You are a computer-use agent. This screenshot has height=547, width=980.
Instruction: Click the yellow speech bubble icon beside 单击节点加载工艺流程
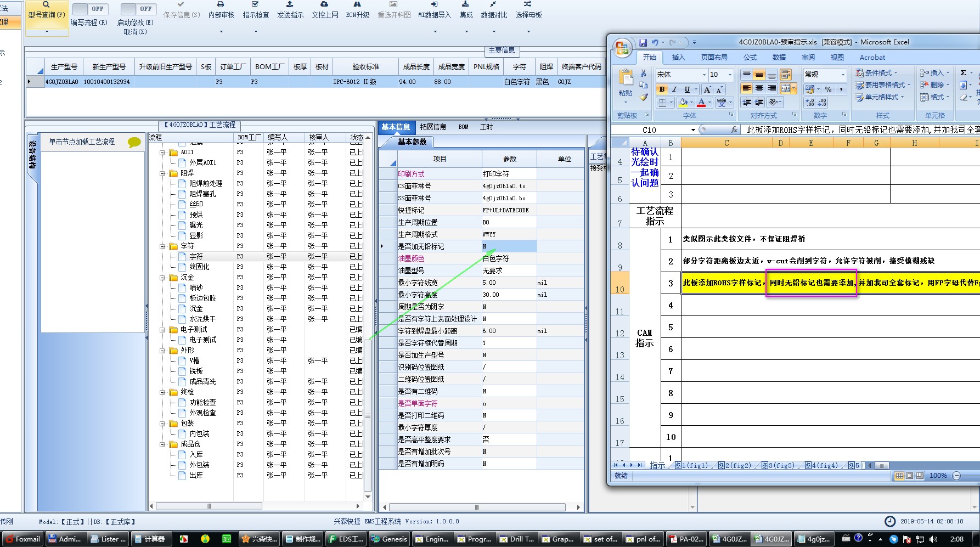click(134, 143)
